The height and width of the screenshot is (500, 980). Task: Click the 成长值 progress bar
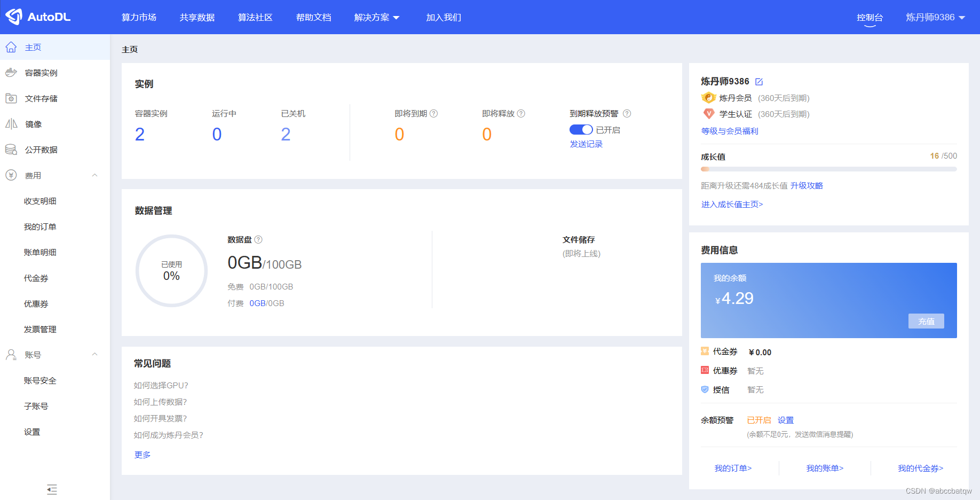tap(828, 169)
